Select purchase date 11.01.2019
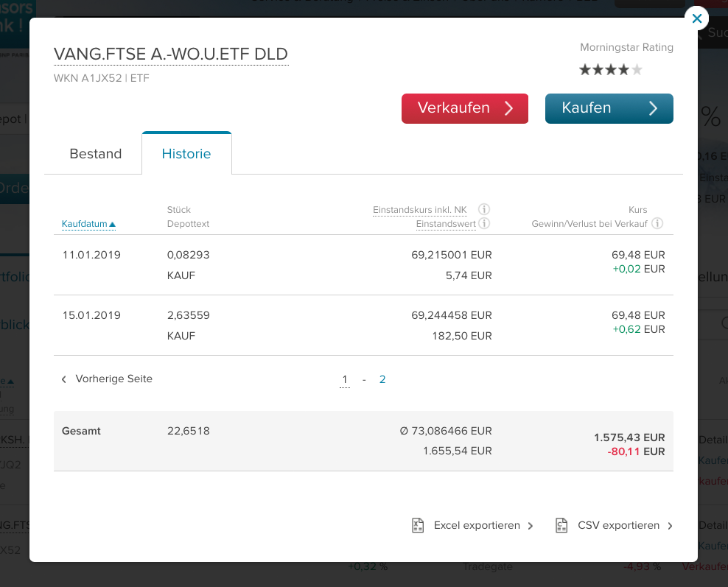The height and width of the screenshot is (587, 728). point(91,255)
